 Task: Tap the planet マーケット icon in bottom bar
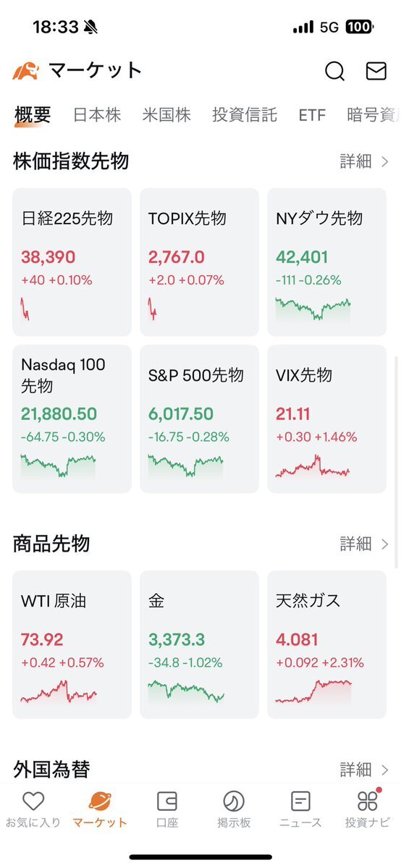click(x=100, y=801)
